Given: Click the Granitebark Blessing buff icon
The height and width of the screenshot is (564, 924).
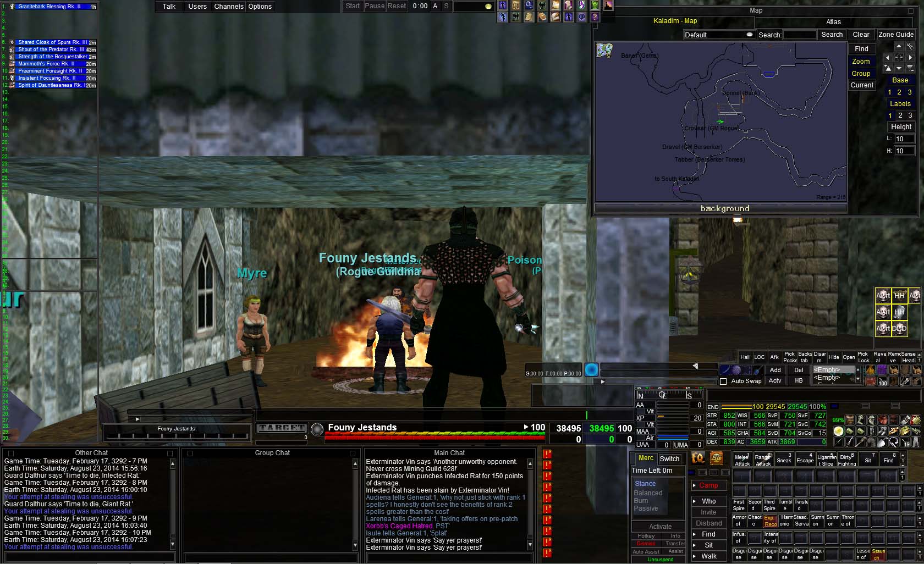Looking at the screenshot, I should tap(12, 7).
